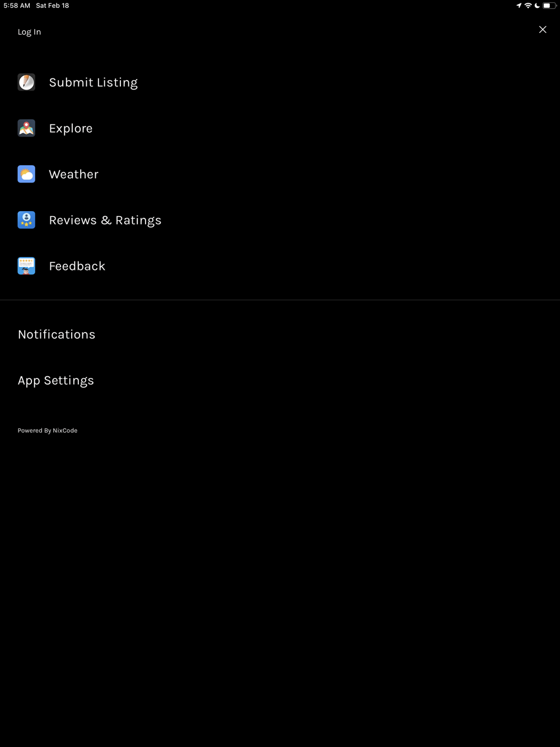This screenshot has height=747, width=560.
Task: Tap the Do Not Disturb moon icon
Action: coord(536,6)
